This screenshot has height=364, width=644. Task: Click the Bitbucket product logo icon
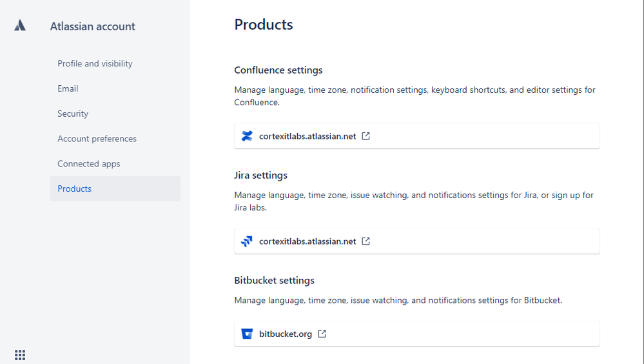[247, 334]
